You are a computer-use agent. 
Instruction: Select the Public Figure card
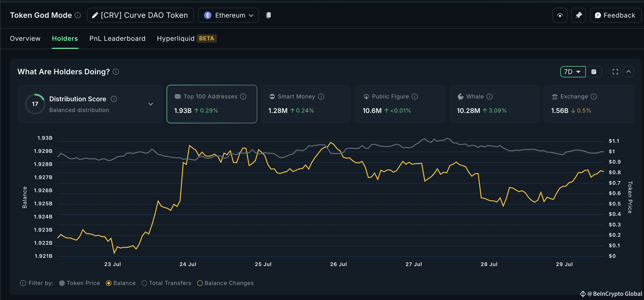coord(400,104)
